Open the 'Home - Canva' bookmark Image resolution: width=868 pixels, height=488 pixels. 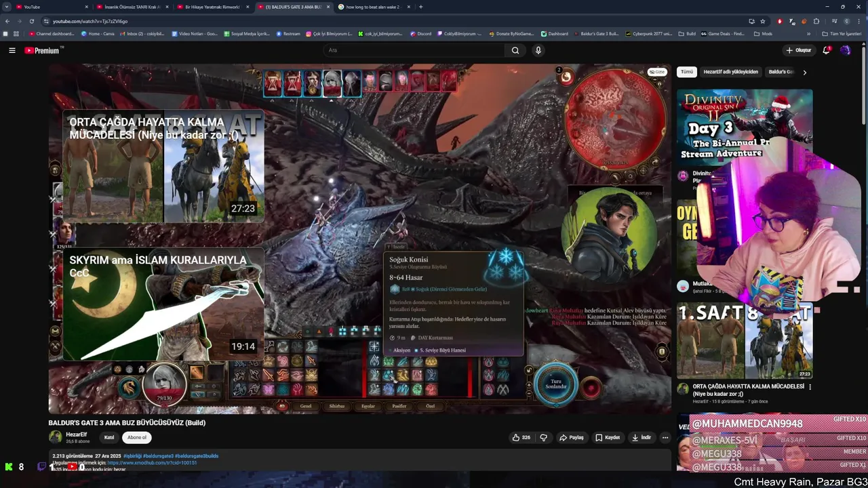tap(98, 33)
